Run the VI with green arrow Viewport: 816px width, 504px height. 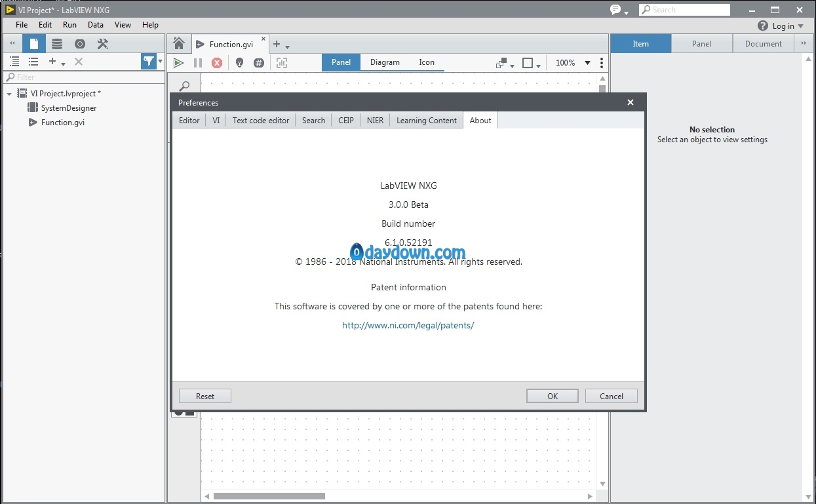[178, 63]
